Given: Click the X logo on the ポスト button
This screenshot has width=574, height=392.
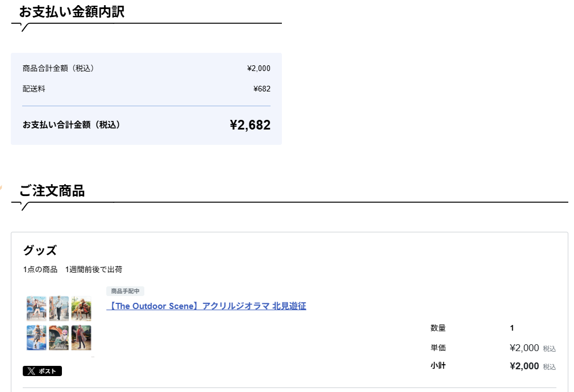Looking at the screenshot, I should [x=31, y=371].
